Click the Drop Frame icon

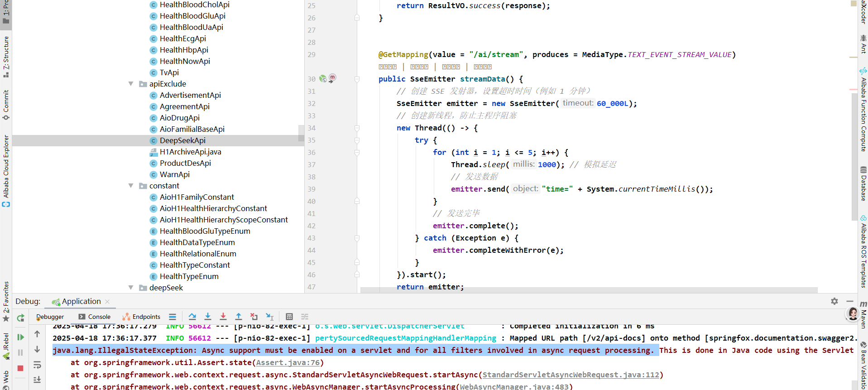(254, 317)
